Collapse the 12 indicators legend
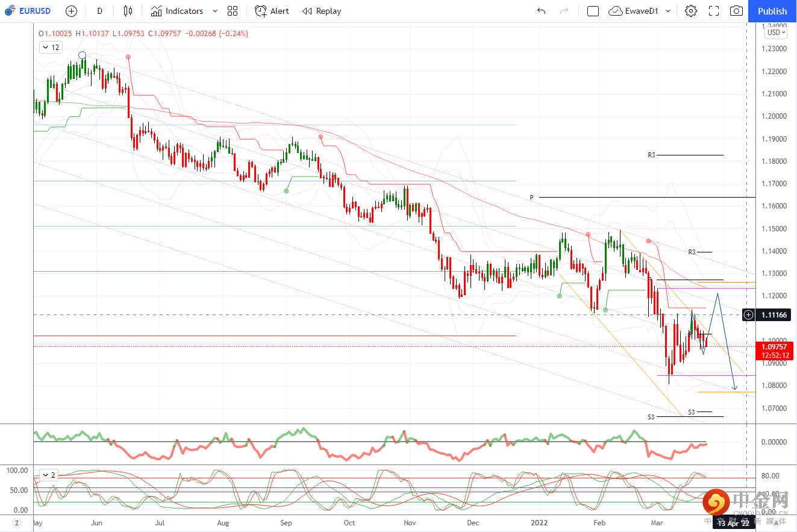 pos(51,47)
